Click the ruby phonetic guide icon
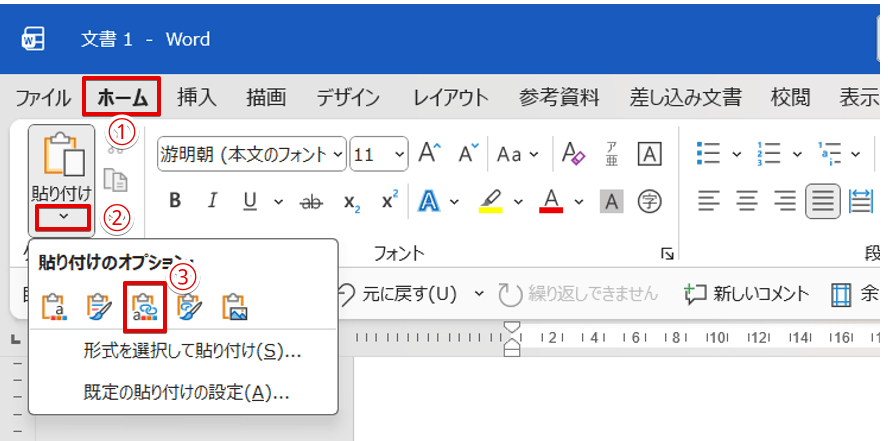888x441 pixels. coord(611,153)
